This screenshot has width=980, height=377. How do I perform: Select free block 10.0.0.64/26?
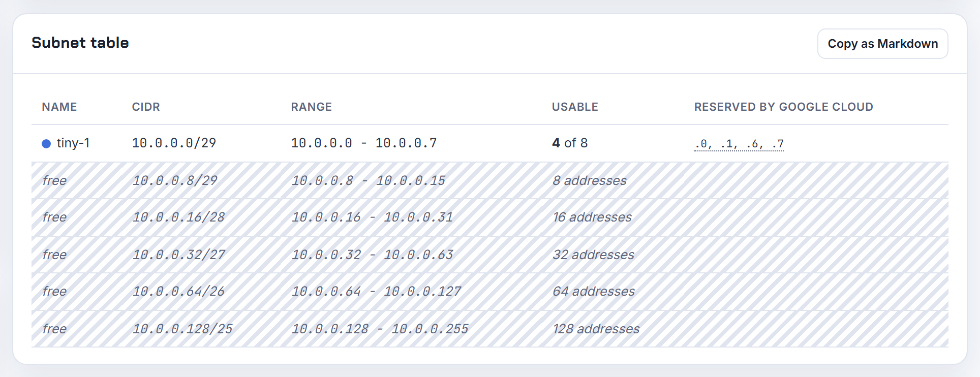pos(179,291)
